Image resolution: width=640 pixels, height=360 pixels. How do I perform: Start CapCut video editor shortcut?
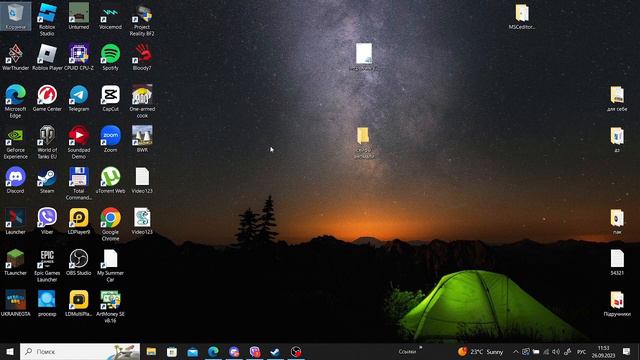[110, 98]
